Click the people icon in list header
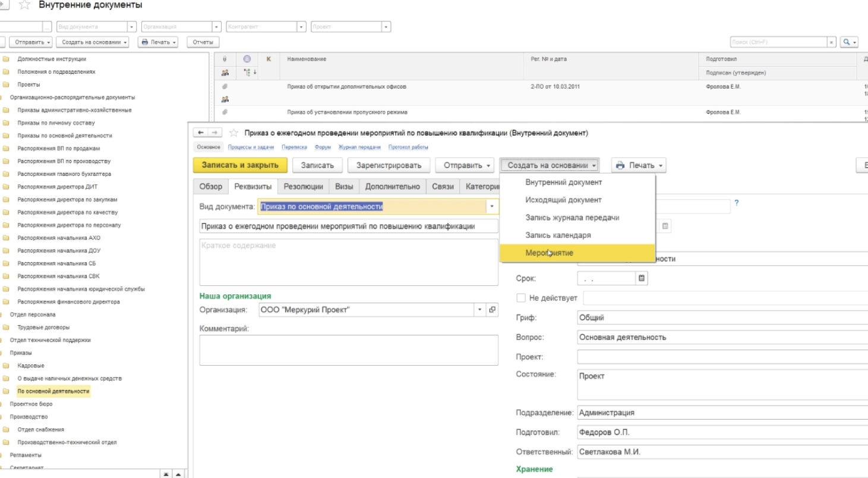Screen dimensions: 868x478 pyautogui.click(x=225, y=73)
